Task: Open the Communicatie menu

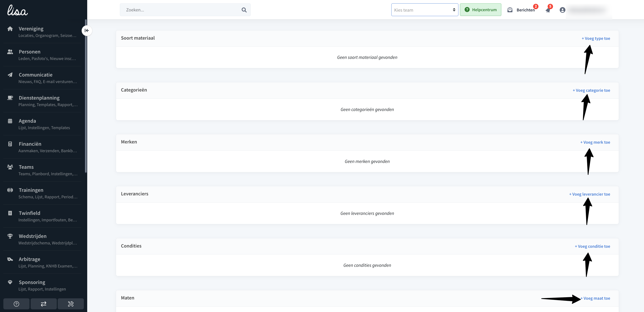Action: (42, 78)
